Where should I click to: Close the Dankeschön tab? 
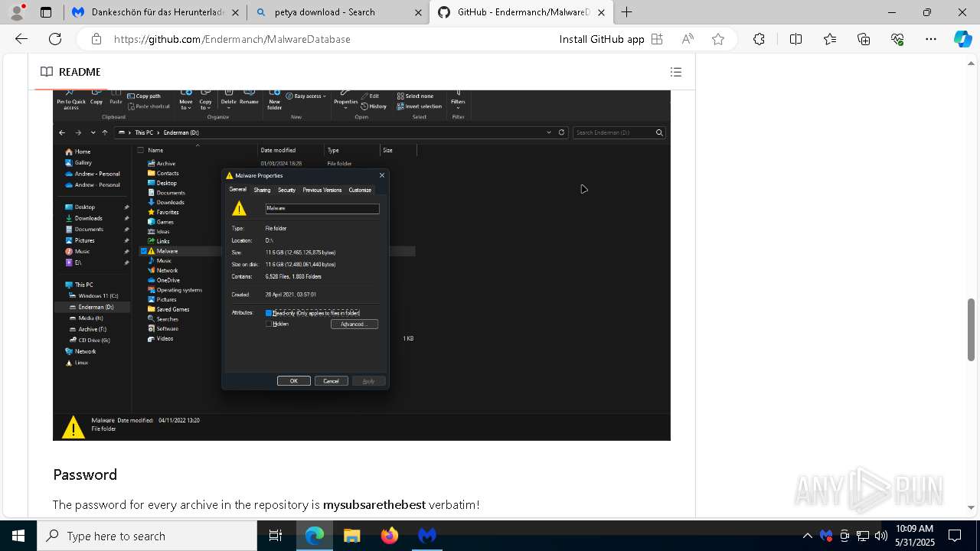(x=234, y=12)
